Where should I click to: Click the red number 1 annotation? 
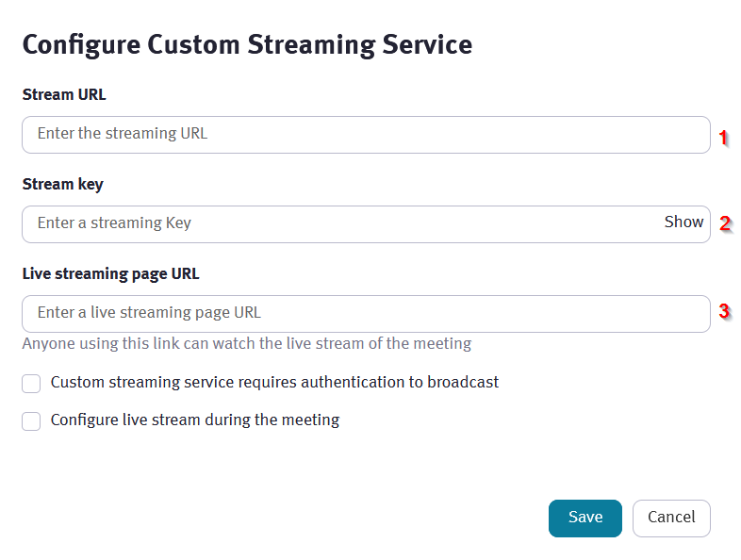[723, 138]
